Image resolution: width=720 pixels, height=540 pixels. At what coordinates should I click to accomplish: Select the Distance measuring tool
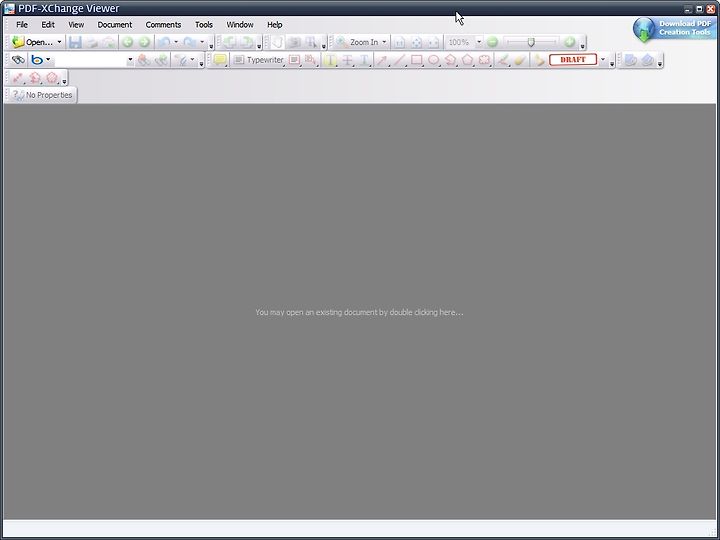[x=18, y=78]
